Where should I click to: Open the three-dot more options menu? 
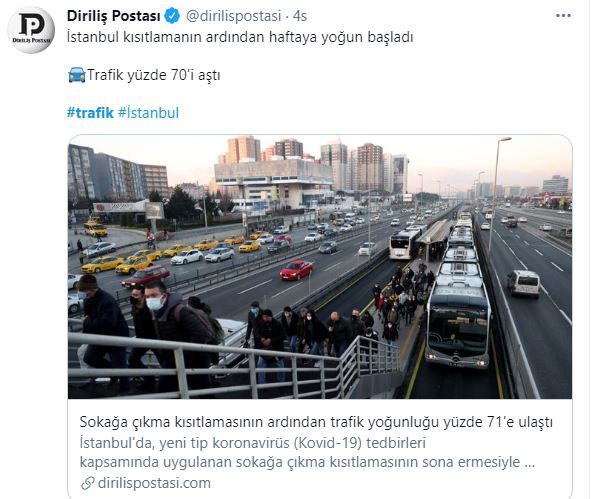[563, 16]
